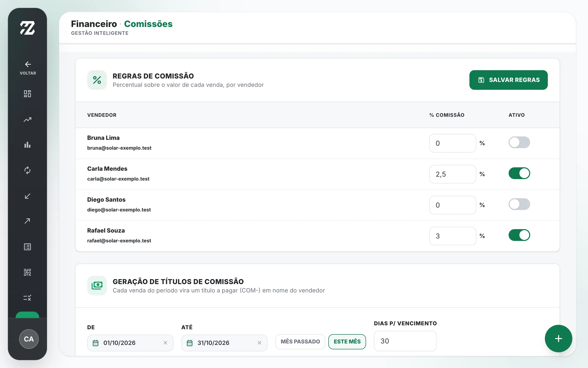Click the DE date input 01/10/2026

(x=130, y=343)
